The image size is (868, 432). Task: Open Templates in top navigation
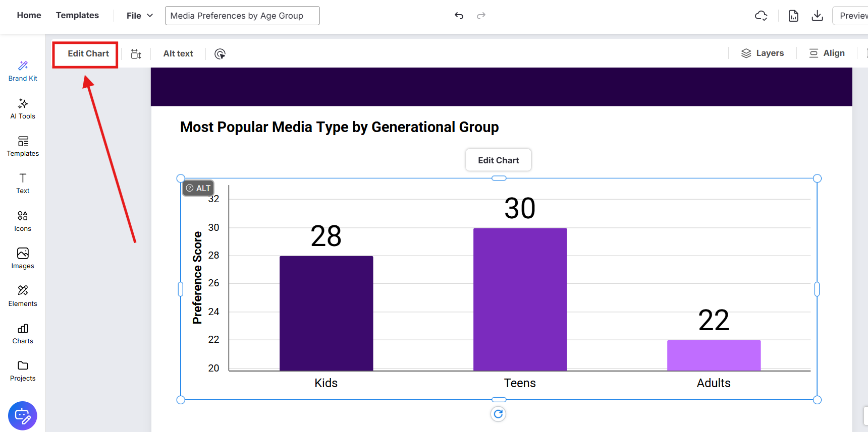tap(77, 15)
